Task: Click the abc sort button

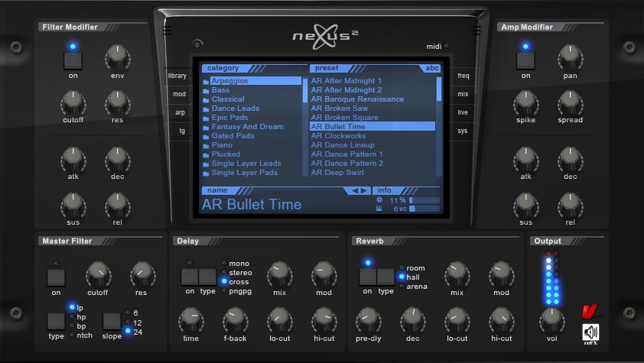Action: [431, 68]
